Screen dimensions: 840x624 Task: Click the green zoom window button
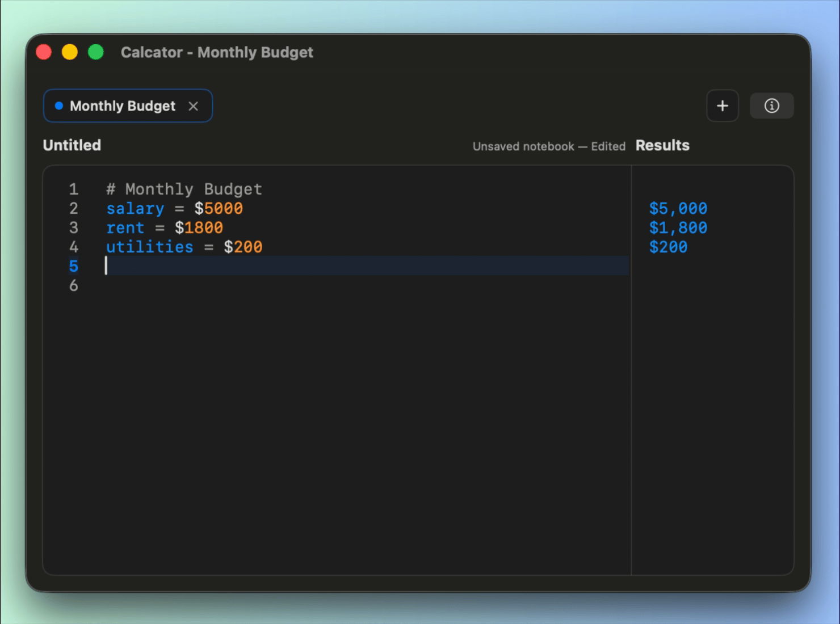pos(95,52)
